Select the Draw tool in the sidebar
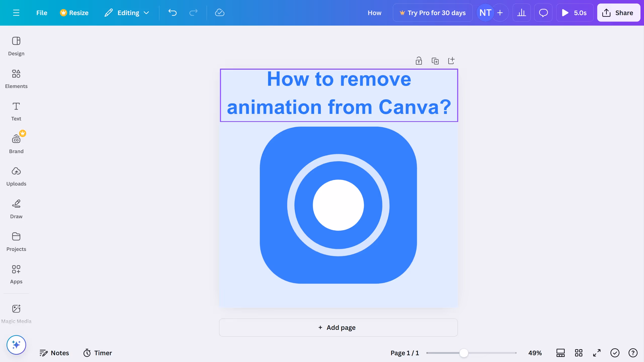 pos(16,209)
